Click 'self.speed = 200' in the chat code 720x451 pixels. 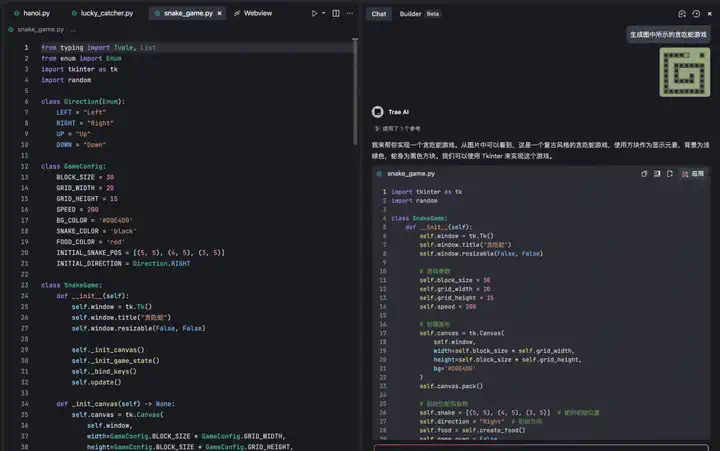click(x=447, y=307)
